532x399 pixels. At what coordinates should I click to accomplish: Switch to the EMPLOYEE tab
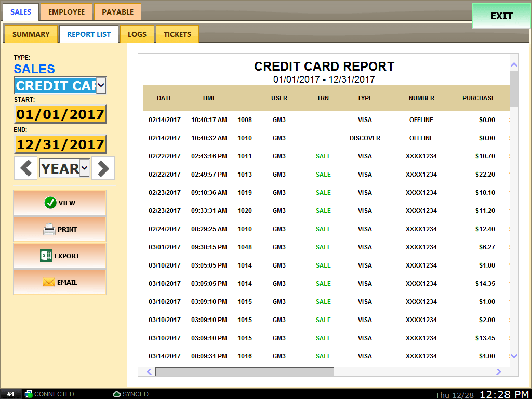[66, 11]
